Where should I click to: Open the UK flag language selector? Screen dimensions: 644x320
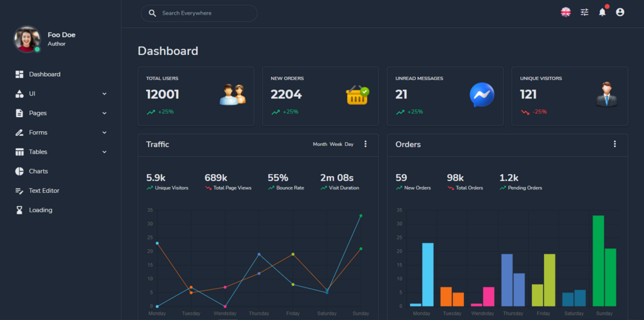click(566, 12)
